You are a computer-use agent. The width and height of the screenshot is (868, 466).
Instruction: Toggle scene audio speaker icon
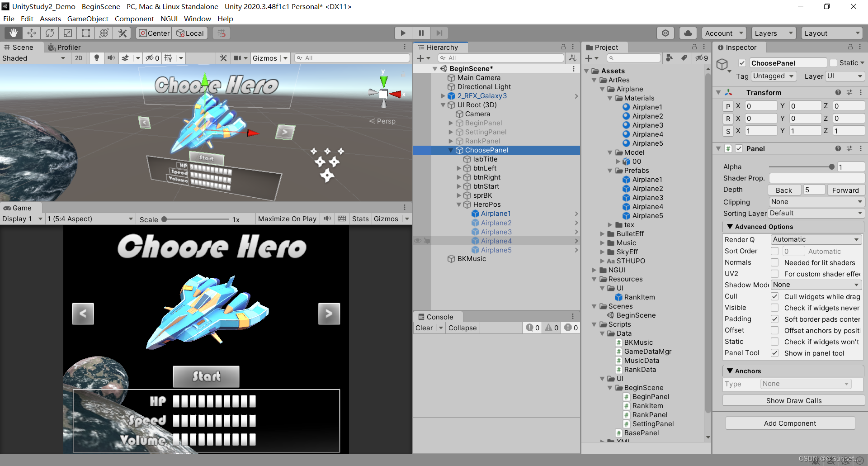(111, 58)
